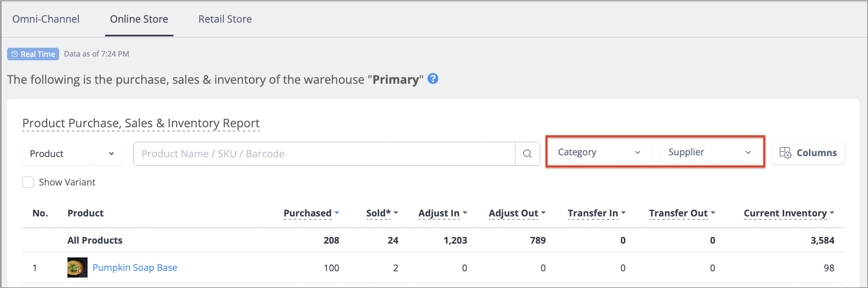Click the 3,584 current inventory total
The height and width of the screenshot is (288, 868).
click(x=822, y=240)
